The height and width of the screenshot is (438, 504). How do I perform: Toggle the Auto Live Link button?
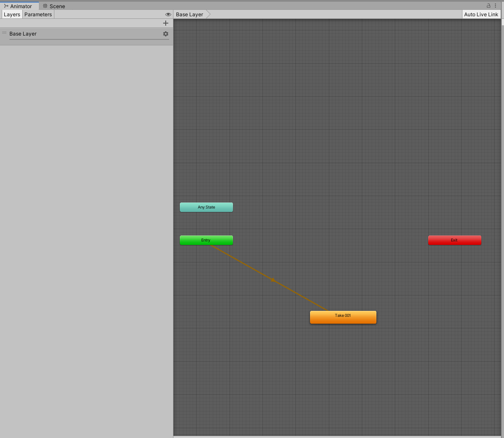tap(481, 15)
